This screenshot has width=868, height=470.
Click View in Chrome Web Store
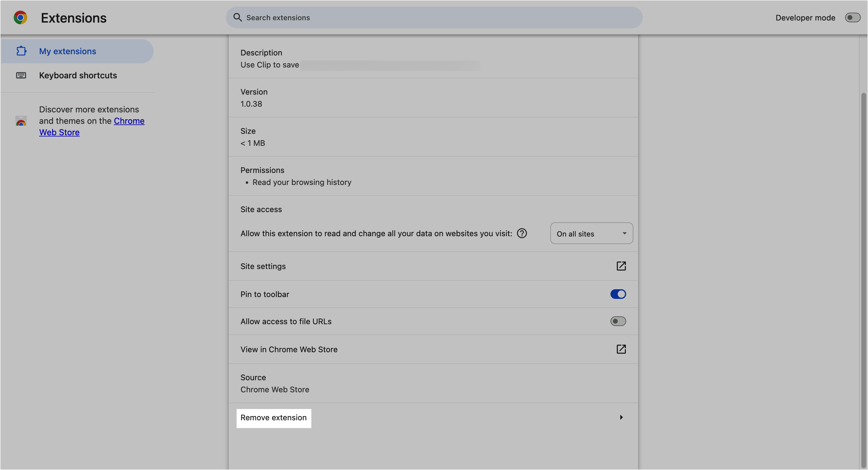[289, 349]
